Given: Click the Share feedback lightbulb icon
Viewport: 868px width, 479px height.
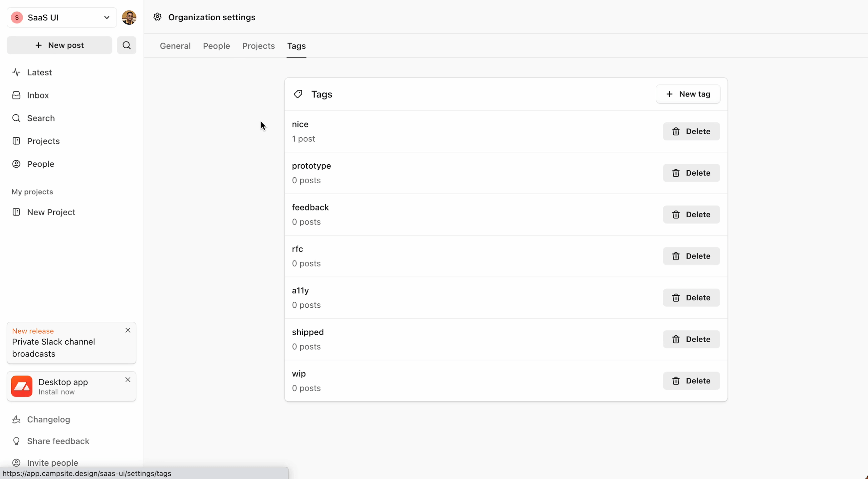Looking at the screenshot, I should click(16, 441).
